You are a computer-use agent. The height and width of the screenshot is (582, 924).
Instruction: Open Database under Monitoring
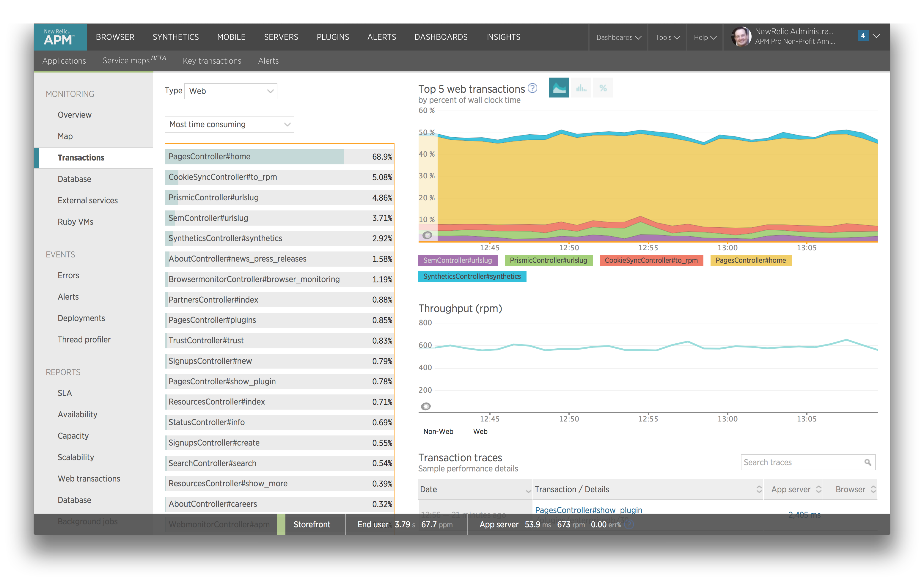point(74,179)
